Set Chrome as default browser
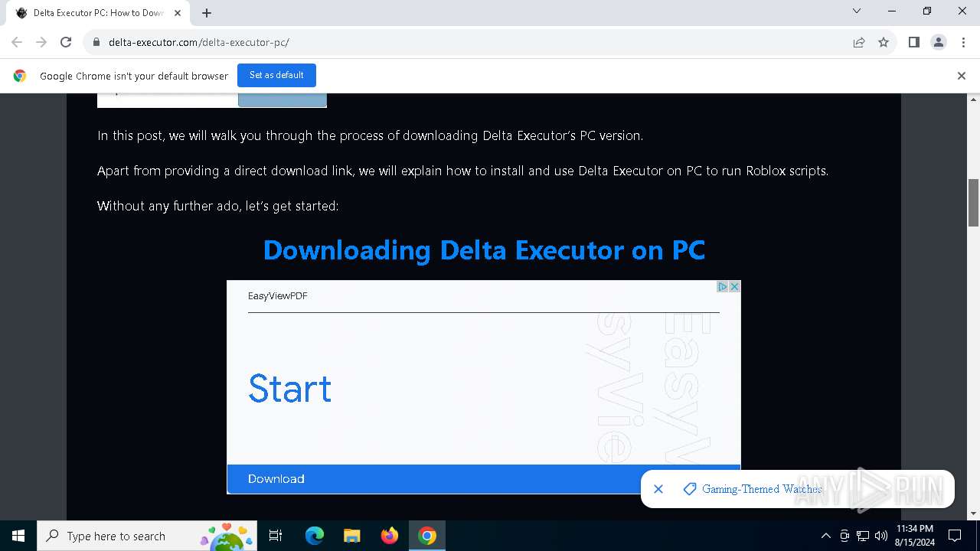This screenshot has width=980, height=551. tap(276, 75)
